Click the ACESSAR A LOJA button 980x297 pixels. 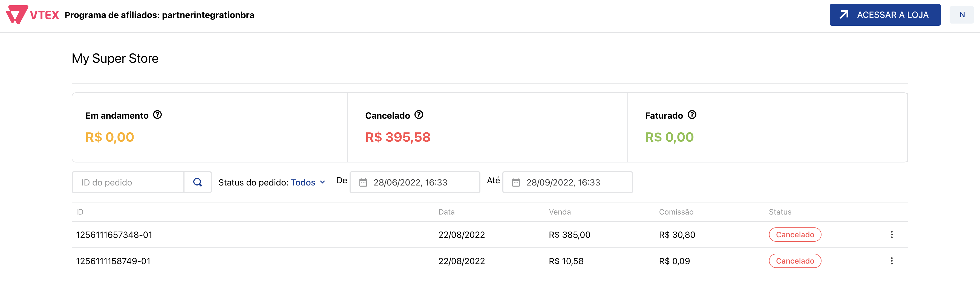885,15
